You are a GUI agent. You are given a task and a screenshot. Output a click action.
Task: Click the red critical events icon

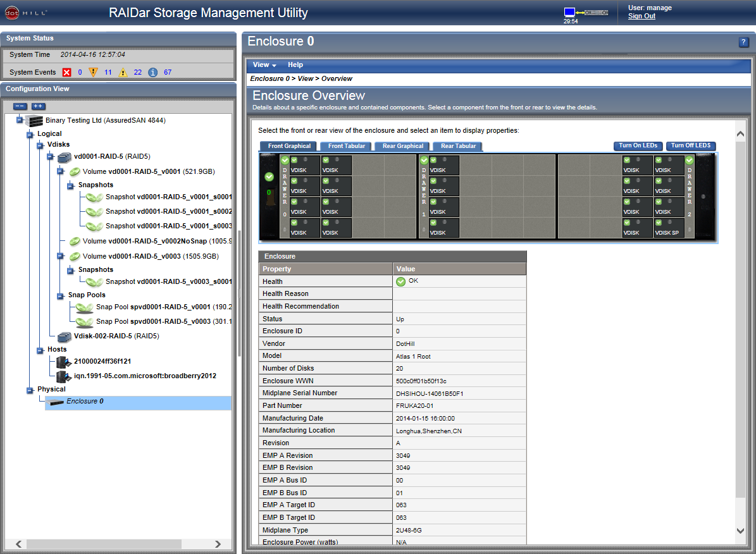(x=67, y=72)
